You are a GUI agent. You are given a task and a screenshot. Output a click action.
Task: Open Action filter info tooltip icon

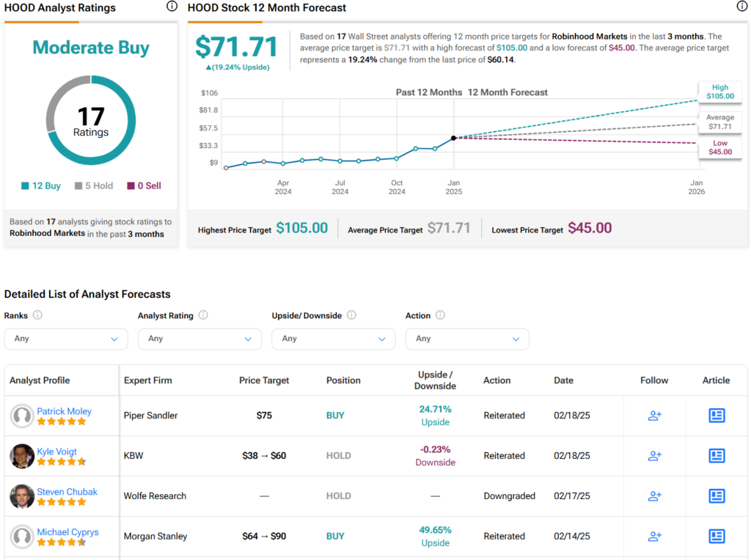pos(440,315)
